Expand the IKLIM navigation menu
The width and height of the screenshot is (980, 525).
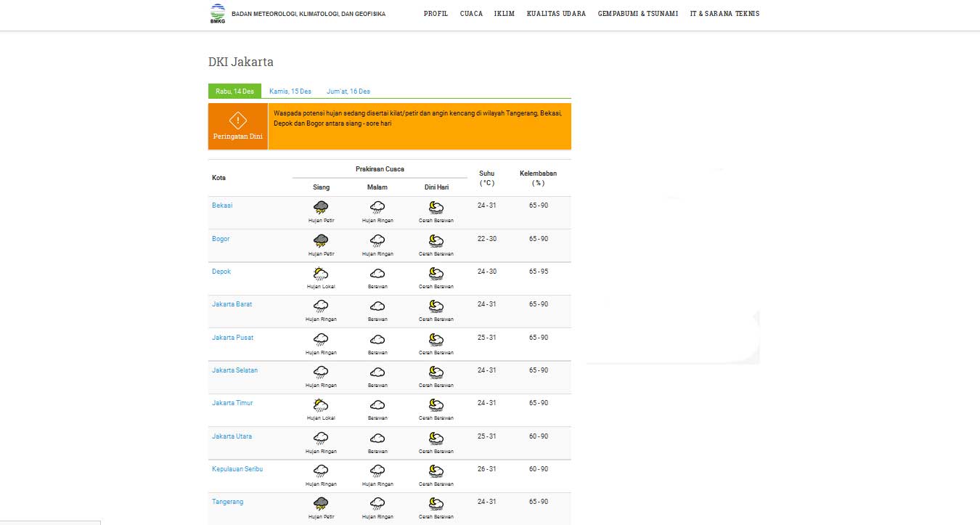504,14
